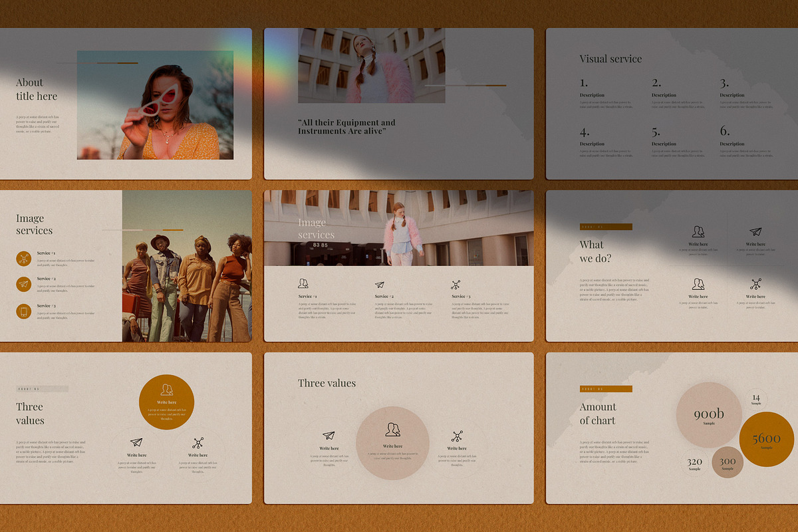
Task: Select the user icon inside the large orange circle
Action: tap(166, 390)
